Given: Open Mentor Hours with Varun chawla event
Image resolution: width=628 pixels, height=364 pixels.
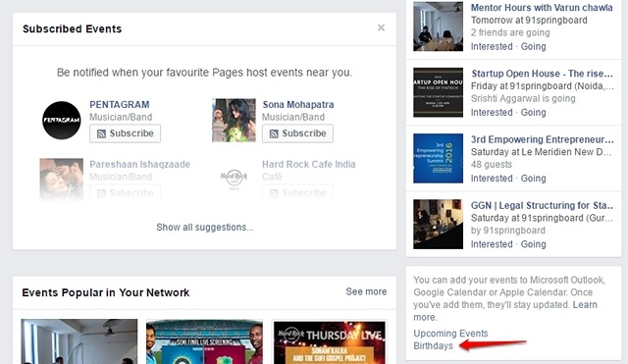Looking at the screenshot, I should coord(542,8).
